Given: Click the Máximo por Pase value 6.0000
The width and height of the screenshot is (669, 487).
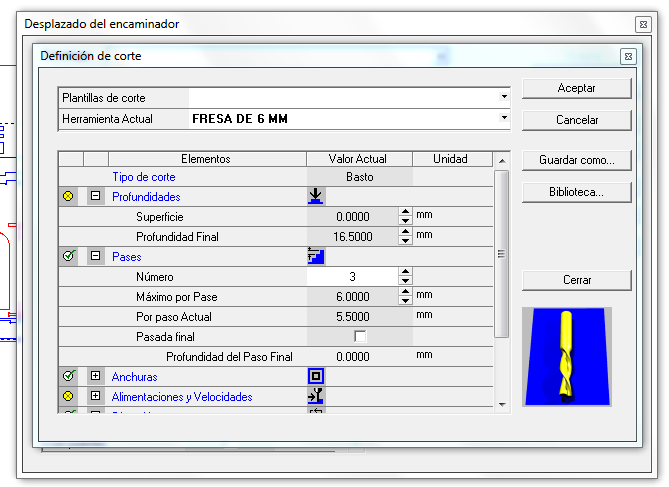Looking at the screenshot, I should pos(353,297).
